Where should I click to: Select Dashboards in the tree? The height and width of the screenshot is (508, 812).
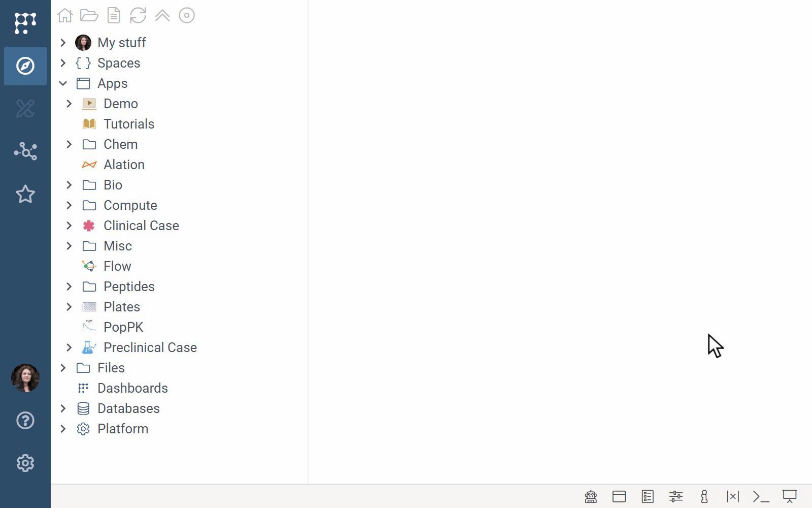[132, 388]
